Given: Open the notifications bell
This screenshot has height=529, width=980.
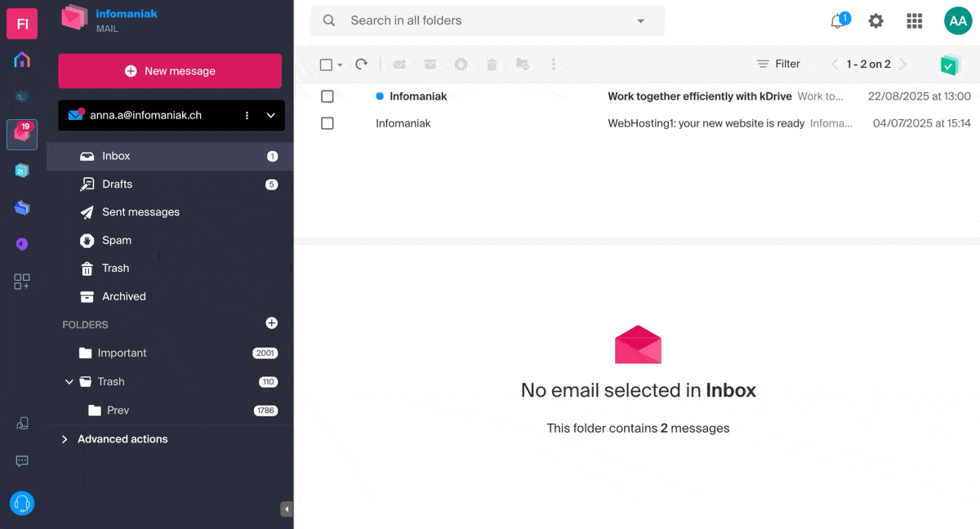Looking at the screenshot, I should [x=838, y=21].
